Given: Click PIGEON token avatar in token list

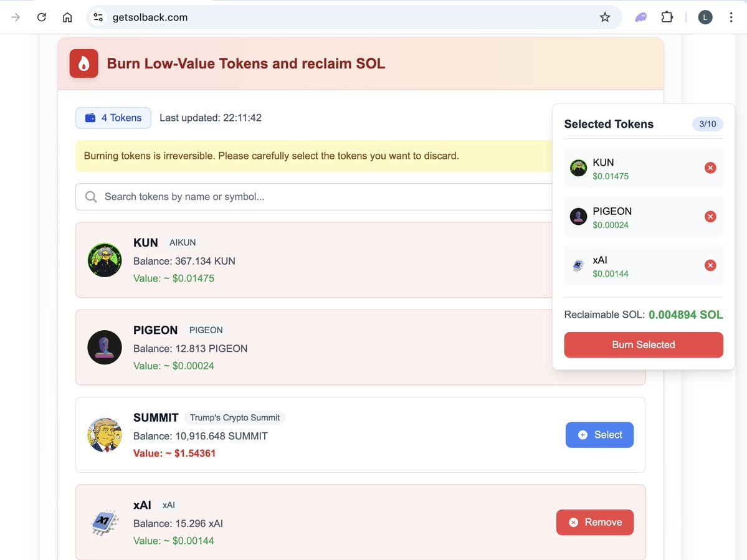Looking at the screenshot, I should [105, 348].
